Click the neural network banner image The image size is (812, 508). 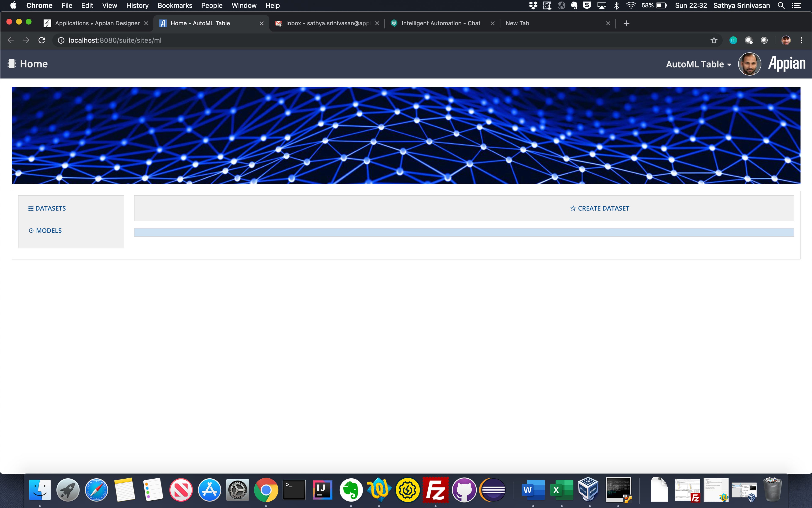pos(406,135)
